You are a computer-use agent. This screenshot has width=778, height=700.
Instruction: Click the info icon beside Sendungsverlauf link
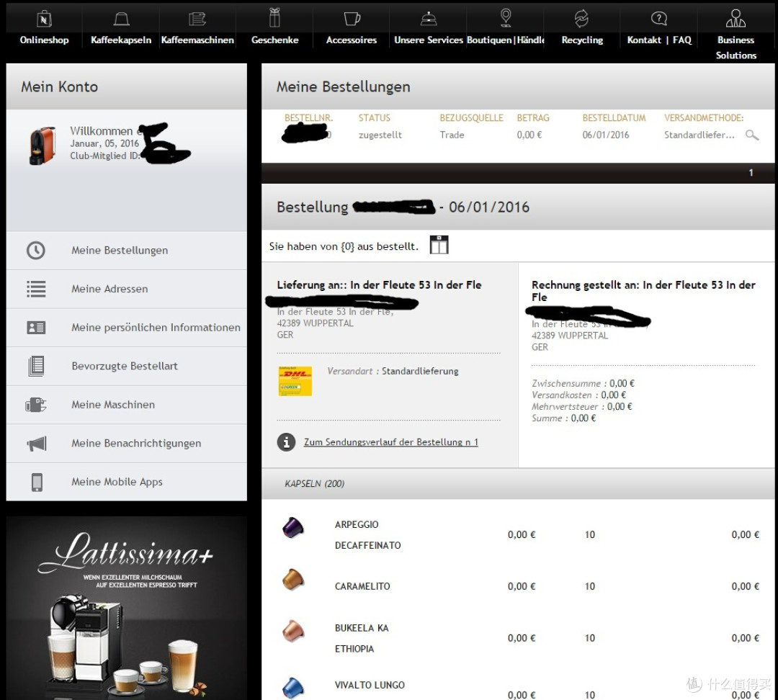tap(286, 441)
